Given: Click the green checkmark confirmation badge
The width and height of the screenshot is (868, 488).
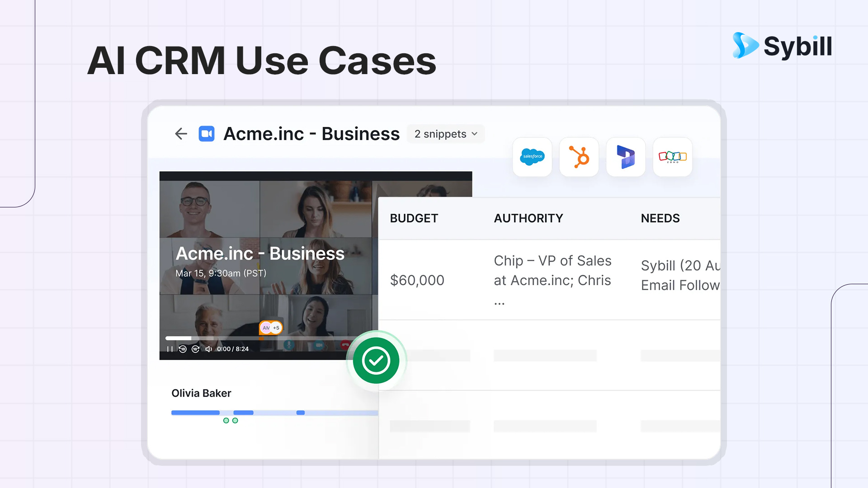Looking at the screenshot, I should (376, 361).
